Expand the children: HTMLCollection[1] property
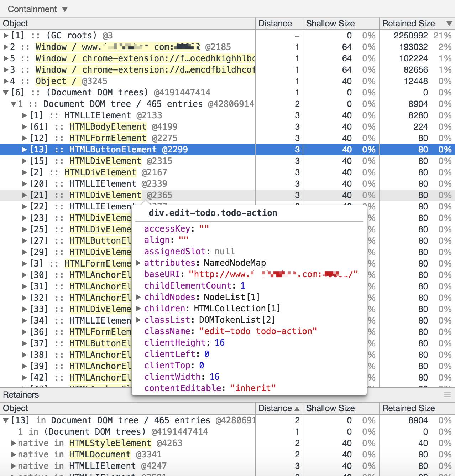The height and width of the screenshot is (476, 455). (138, 309)
